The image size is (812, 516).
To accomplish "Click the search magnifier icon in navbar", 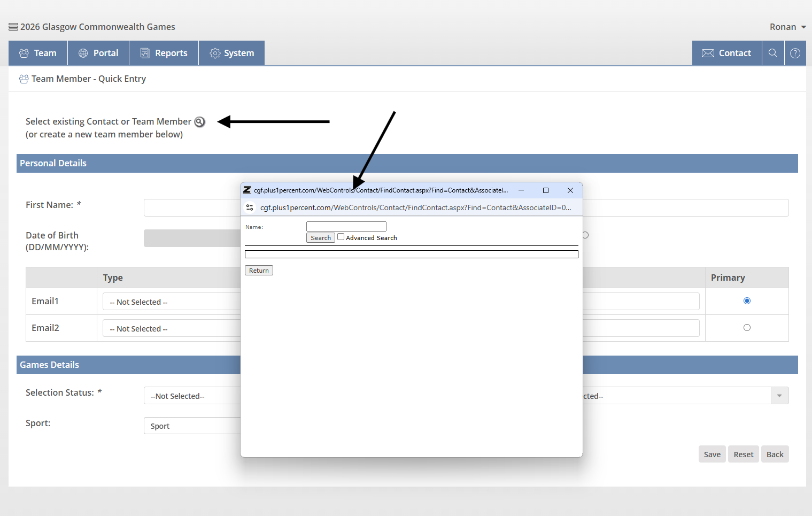I will [x=772, y=53].
